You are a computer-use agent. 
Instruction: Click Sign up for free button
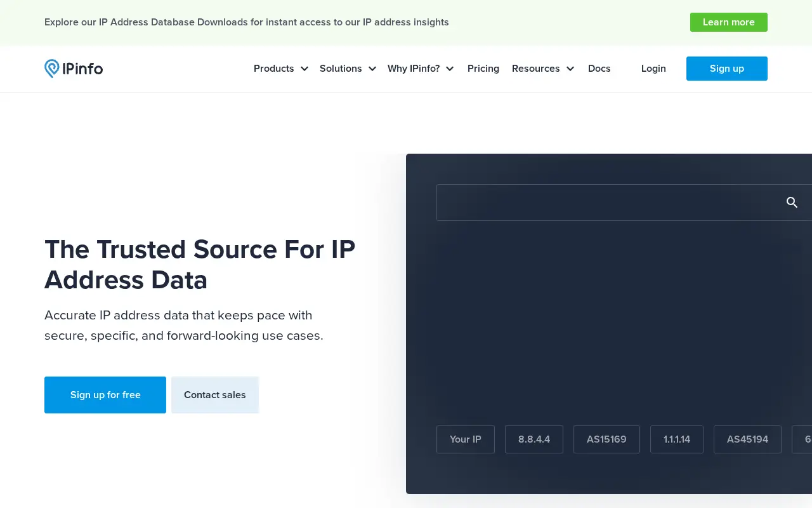click(x=105, y=395)
